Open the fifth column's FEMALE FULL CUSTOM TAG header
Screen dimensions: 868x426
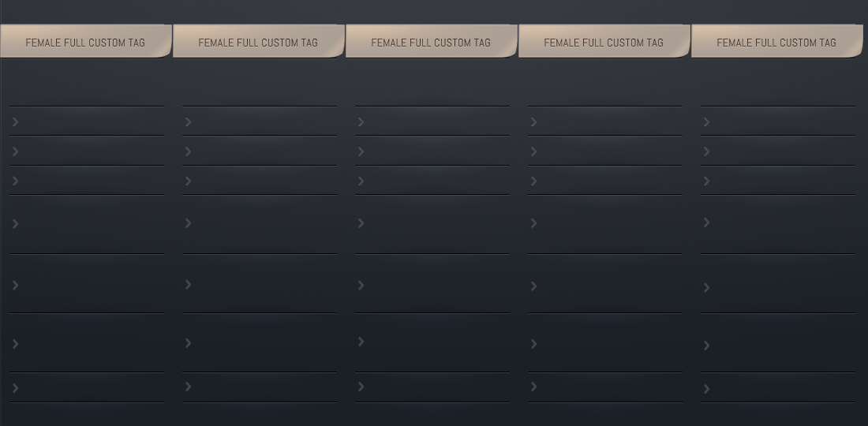776,41
